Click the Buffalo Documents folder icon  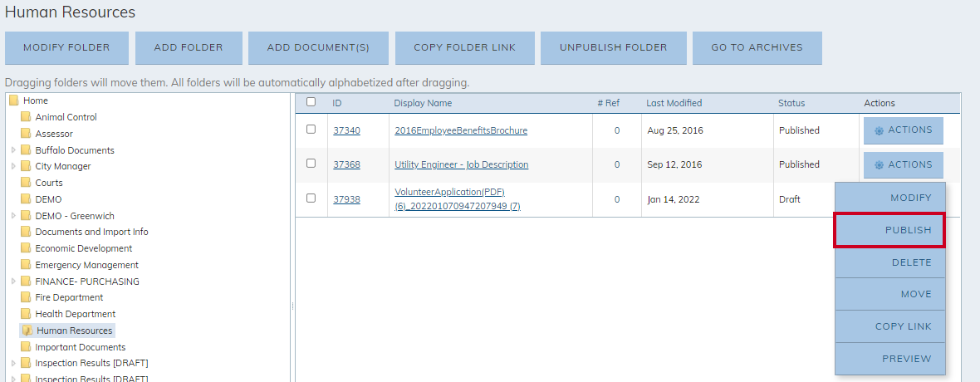[x=26, y=150]
